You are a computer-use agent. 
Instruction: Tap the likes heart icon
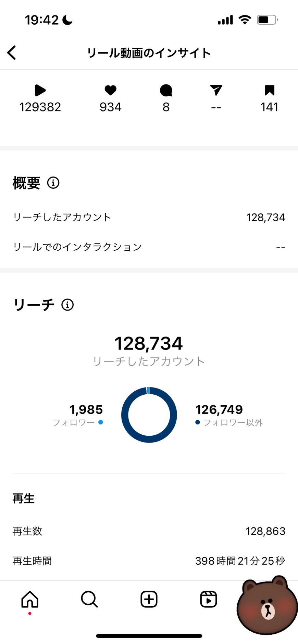110,90
